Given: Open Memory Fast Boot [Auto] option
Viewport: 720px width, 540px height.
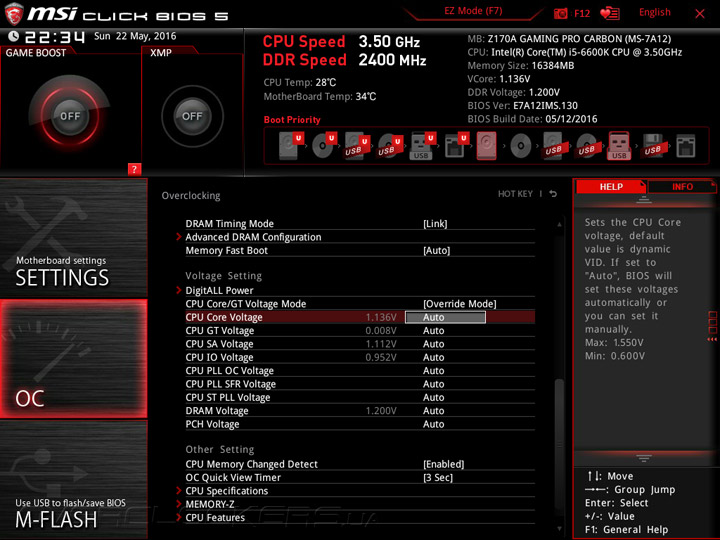Looking at the screenshot, I should pyautogui.click(x=436, y=250).
